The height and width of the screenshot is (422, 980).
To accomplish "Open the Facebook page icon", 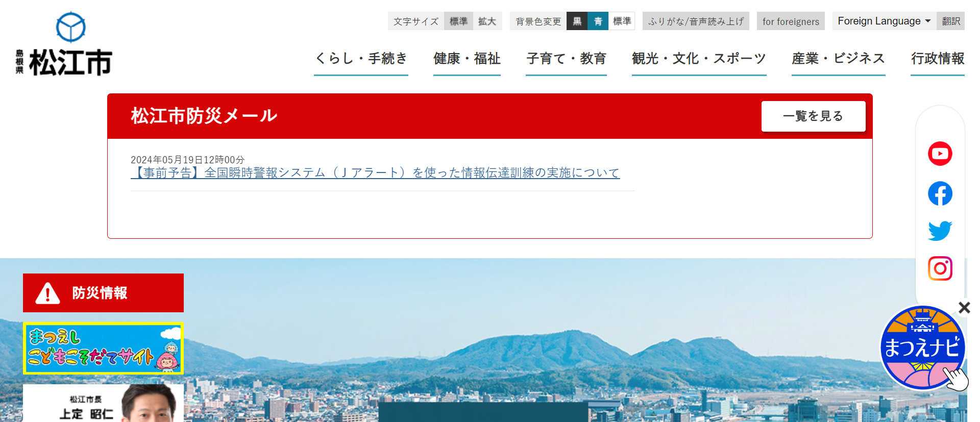I will pyautogui.click(x=940, y=193).
